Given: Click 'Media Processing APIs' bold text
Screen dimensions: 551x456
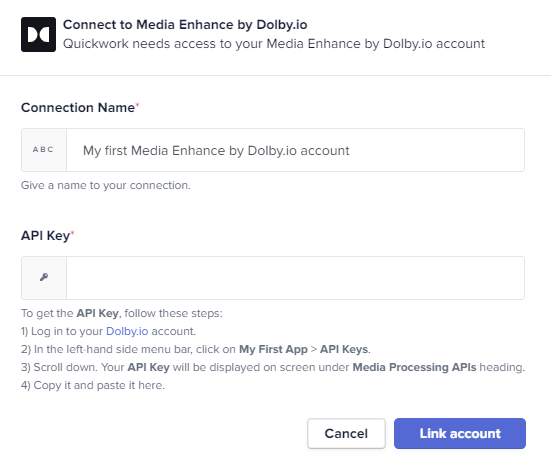Looking at the screenshot, I should pyautogui.click(x=414, y=367).
